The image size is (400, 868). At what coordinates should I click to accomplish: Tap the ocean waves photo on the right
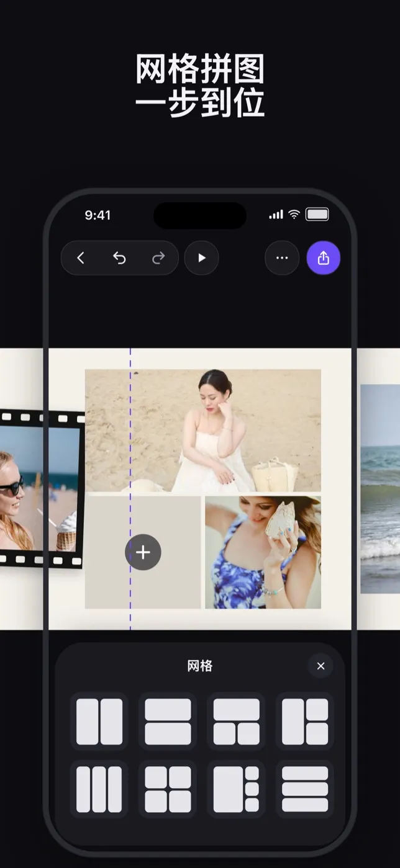click(380, 489)
